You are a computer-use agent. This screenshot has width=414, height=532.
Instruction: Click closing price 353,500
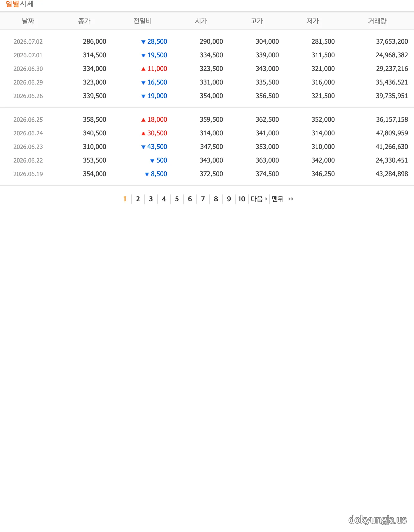(95, 160)
